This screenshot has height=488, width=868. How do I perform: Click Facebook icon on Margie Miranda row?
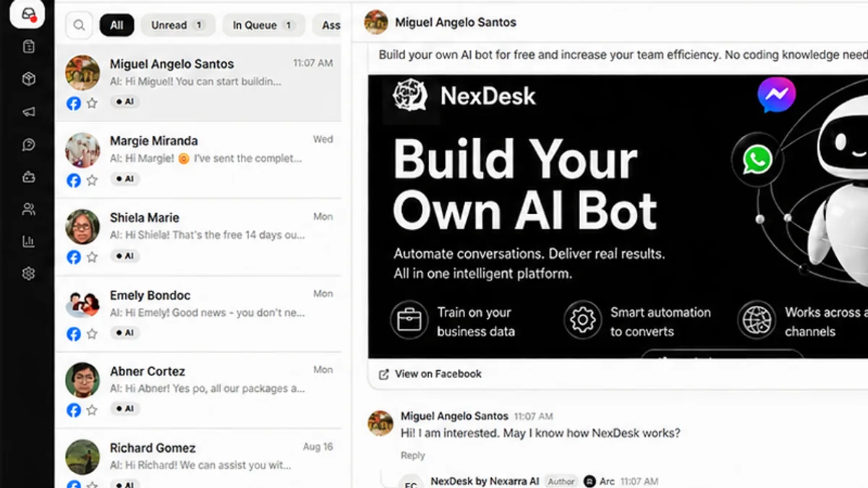point(73,180)
